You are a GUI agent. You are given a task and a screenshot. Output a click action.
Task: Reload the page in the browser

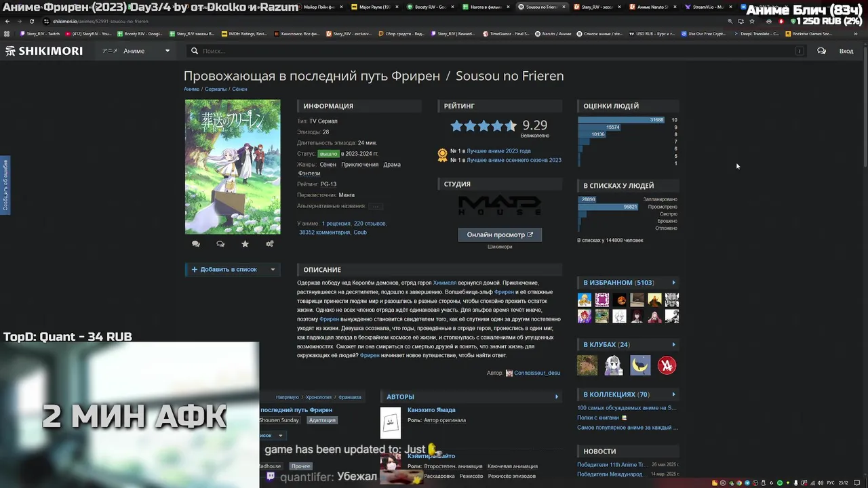[31, 21]
